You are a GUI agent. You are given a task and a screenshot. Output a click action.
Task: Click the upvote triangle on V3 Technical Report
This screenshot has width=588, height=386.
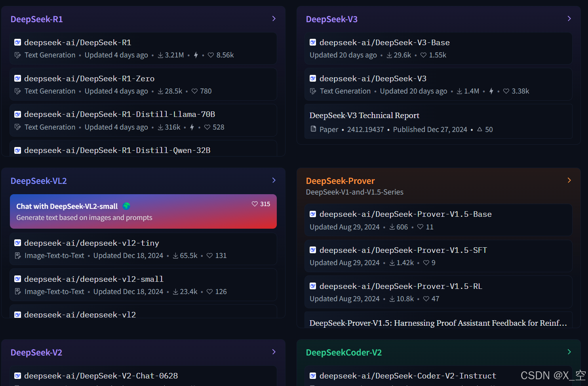pyautogui.click(x=480, y=129)
